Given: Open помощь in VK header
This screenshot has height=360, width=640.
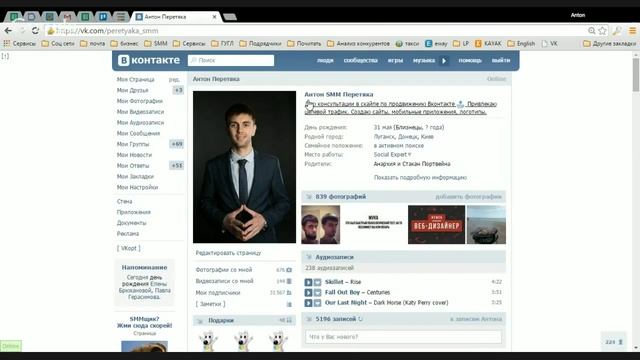Looking at the screenshot, I should click(x=470, y=60).
